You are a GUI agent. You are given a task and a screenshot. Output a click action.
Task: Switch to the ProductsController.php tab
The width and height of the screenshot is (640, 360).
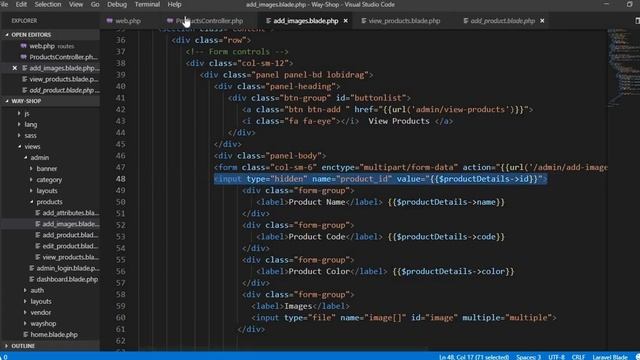[209, 21]
